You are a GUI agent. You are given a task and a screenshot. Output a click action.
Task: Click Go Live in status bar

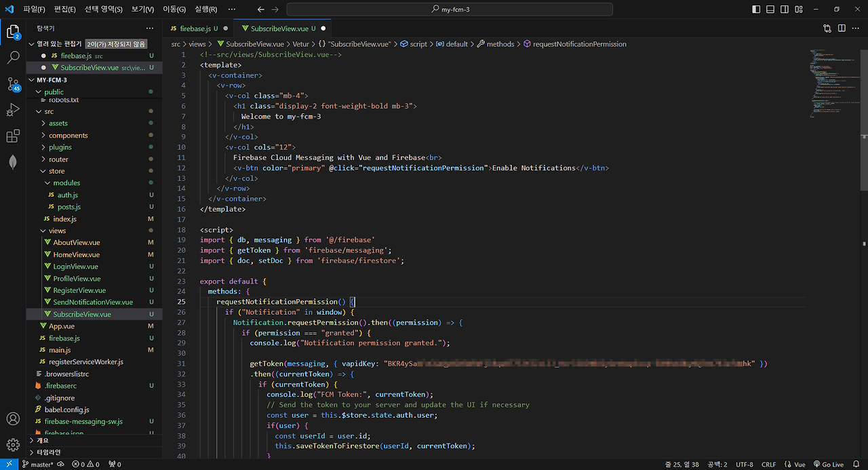(828, 465)
